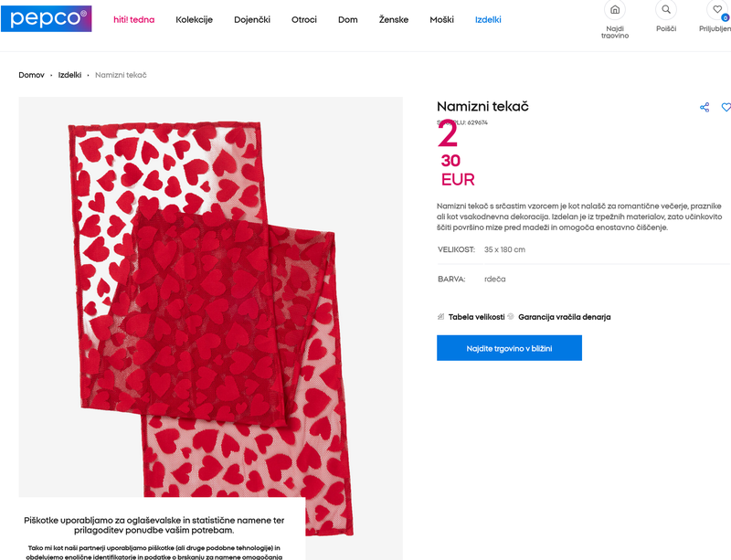
Task: Open the 'hiti! tedna' menu
Action: tap(133, 19)
